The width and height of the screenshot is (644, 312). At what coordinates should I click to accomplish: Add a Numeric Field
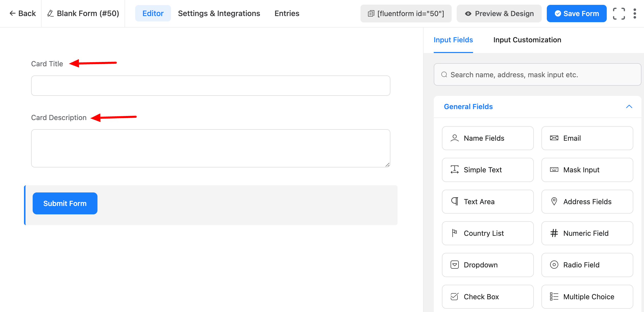(x=587, y=233)
